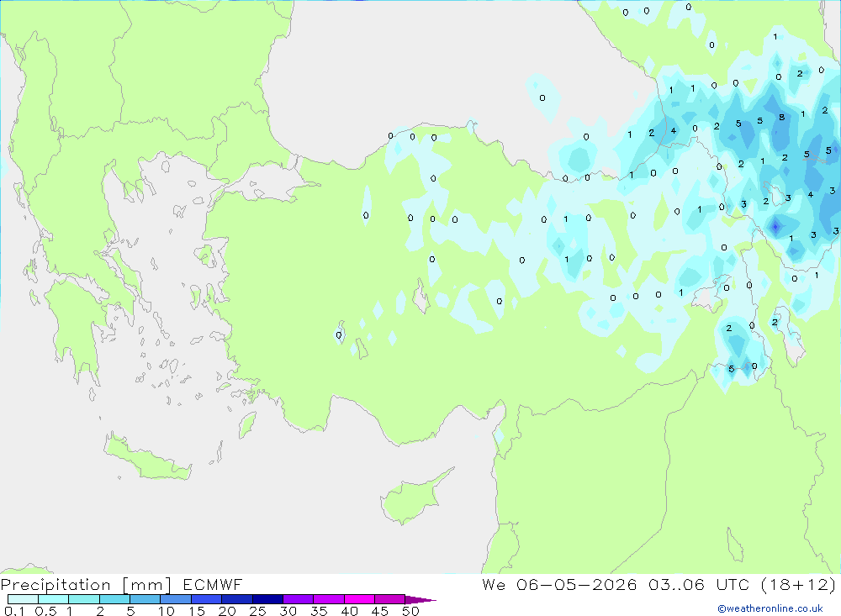Pick the 20–25 mm dark blue swatch

coord(236,599)
